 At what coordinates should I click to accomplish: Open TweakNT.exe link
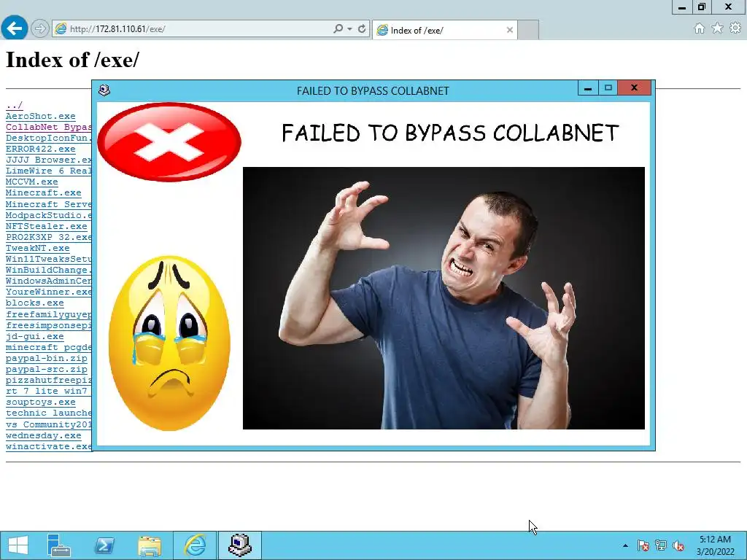pyautogui.click(x=38, y=248)
